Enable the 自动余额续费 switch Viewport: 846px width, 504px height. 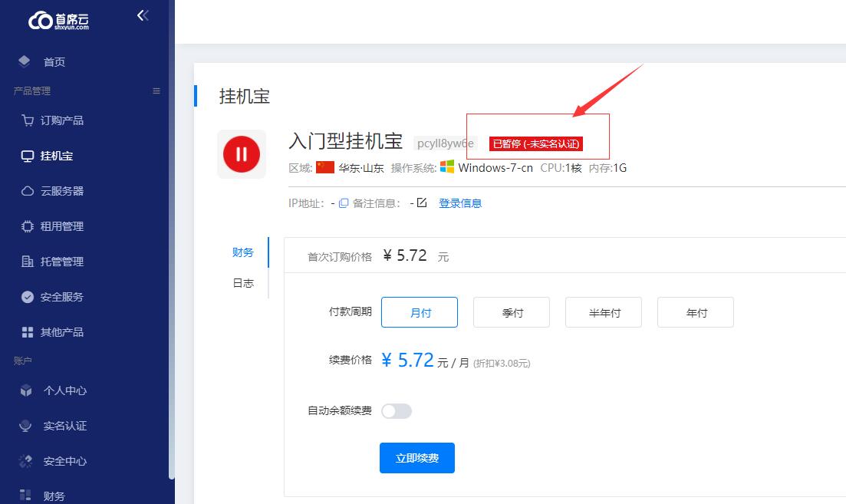[x=397, y=411]
